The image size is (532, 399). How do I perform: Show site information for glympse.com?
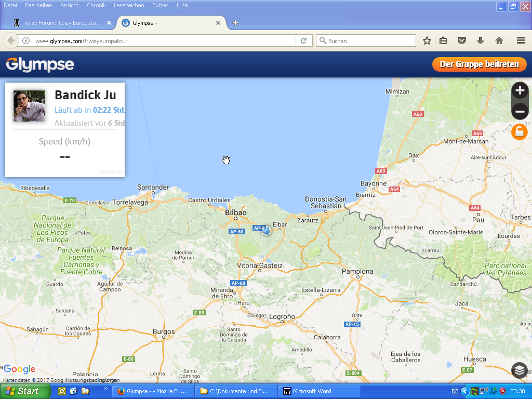point(26,41)
